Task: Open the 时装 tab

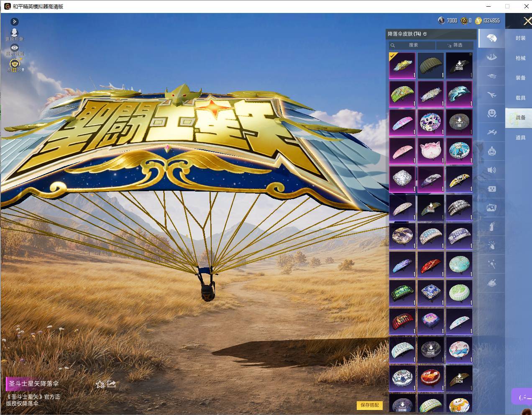Action: [x=520, y=38]
